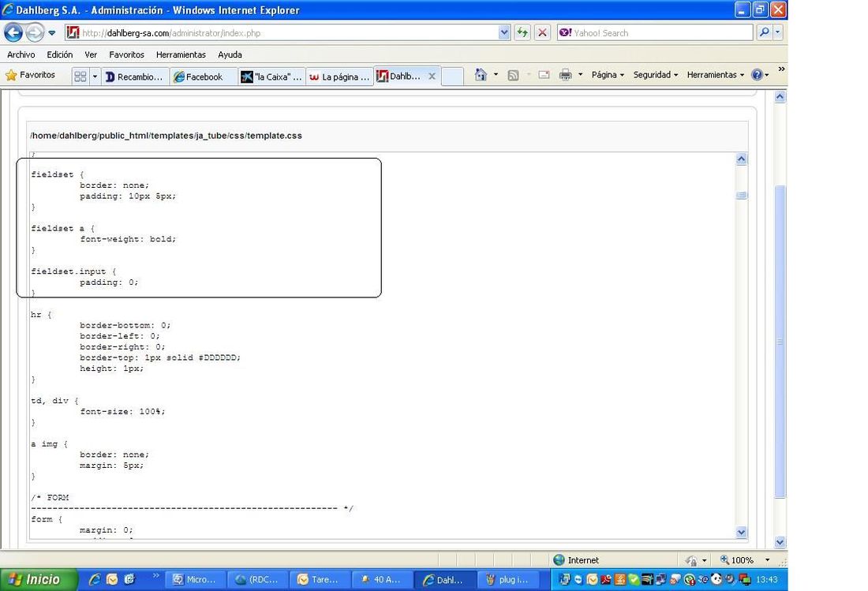Open the zoom level dropdown arrow
Viewport: 868px width, 591px height.
[767, 560]
